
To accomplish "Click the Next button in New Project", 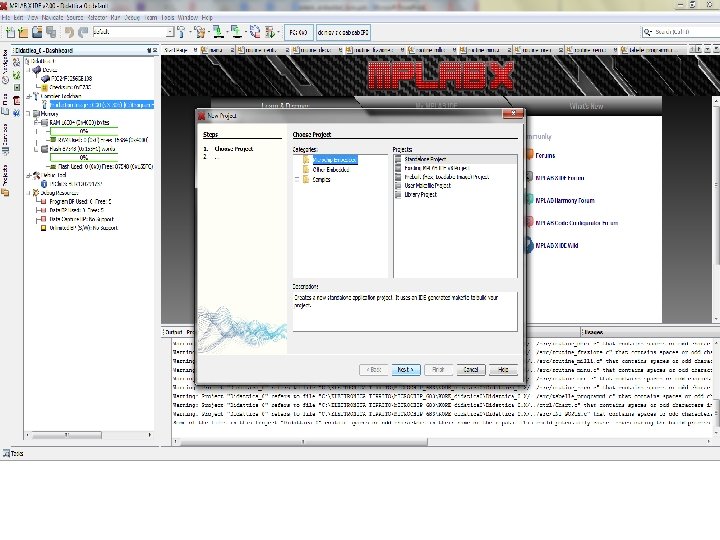I will tap(406, 370).
